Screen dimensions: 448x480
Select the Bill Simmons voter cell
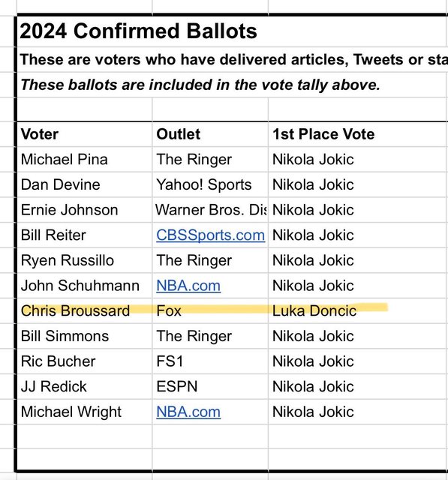(x=85, y=336)
